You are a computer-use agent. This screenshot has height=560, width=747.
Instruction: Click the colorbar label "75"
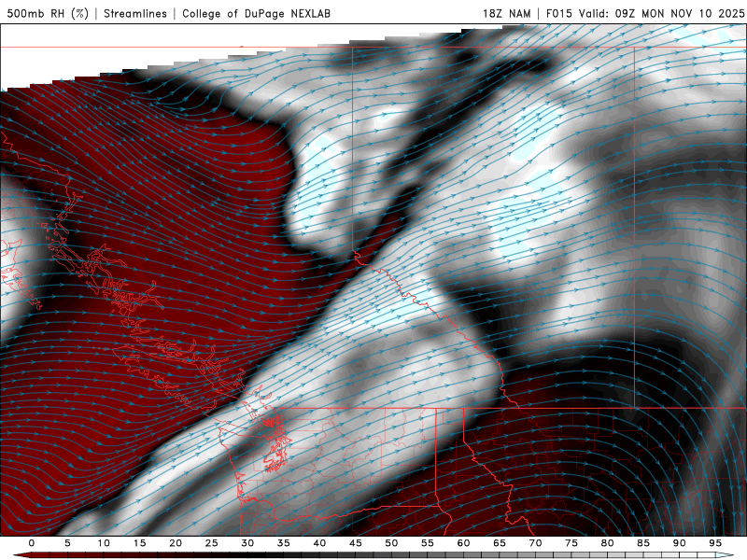(x=571, y=543)
